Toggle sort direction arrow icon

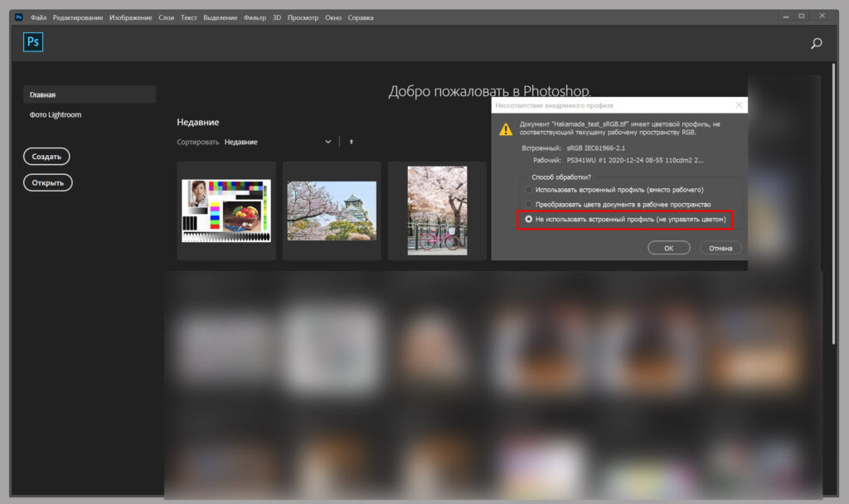(352, 142)
